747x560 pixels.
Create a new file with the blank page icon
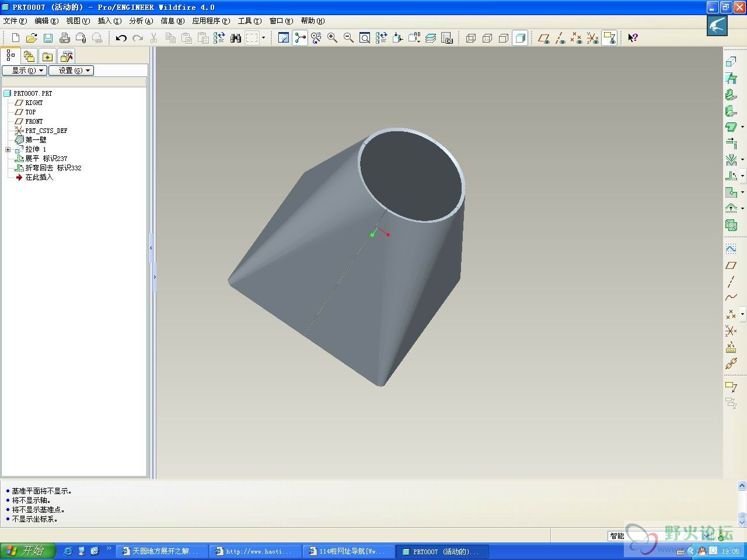[16, 38]
